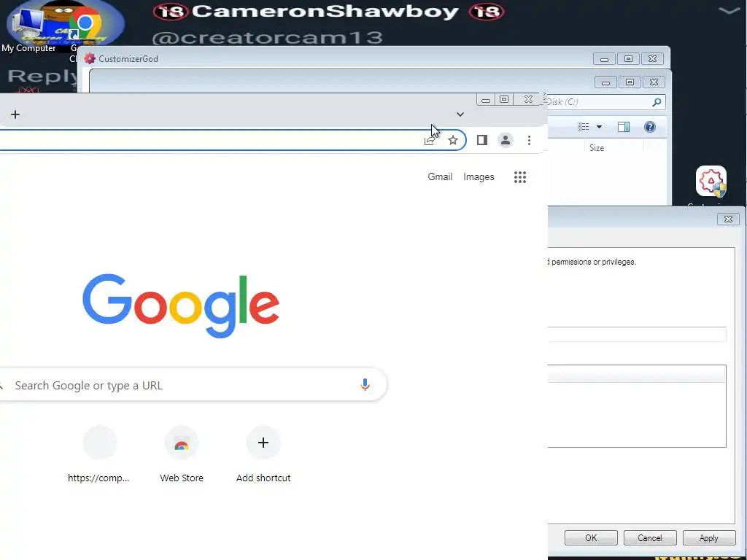Open Chrome profile avatar

click(506, 140)
